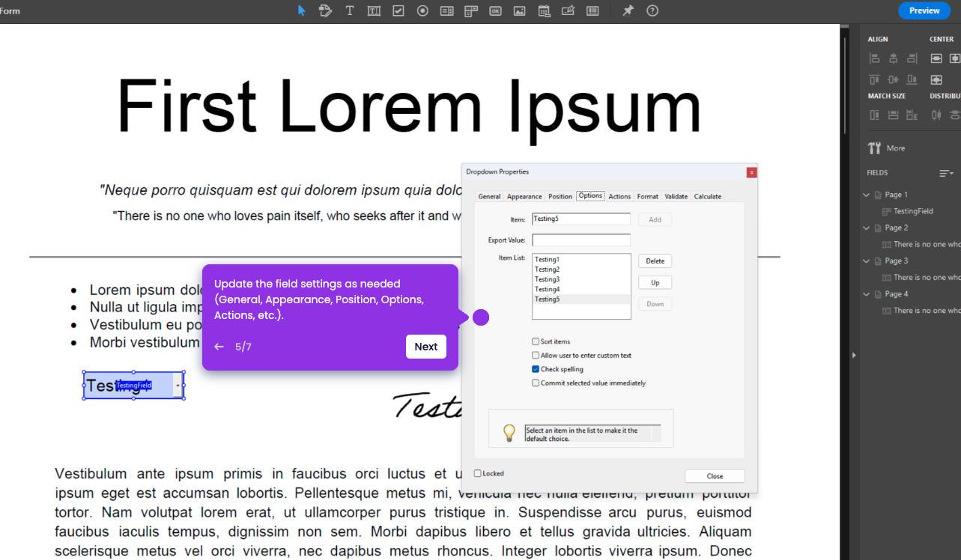Click third icon under MATCH SIZE heading
This screenshot has width=961, height=560.
coord(912,115)
